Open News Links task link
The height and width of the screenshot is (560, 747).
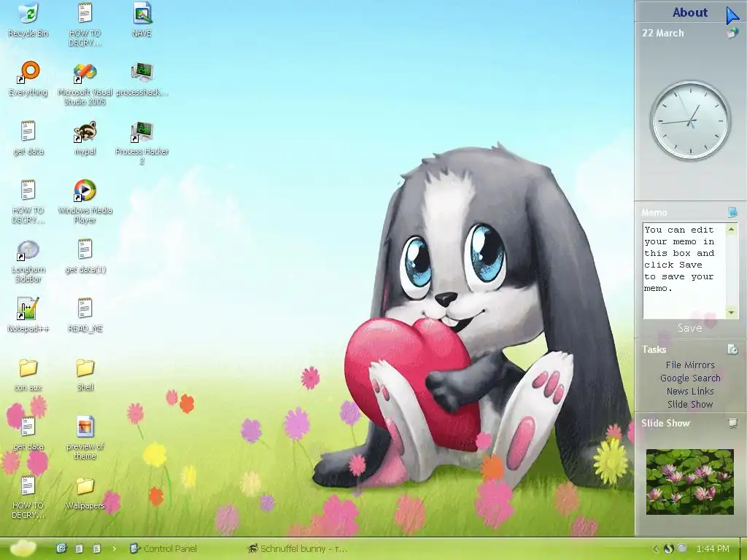pyautogui.click(x=690, y=391)
